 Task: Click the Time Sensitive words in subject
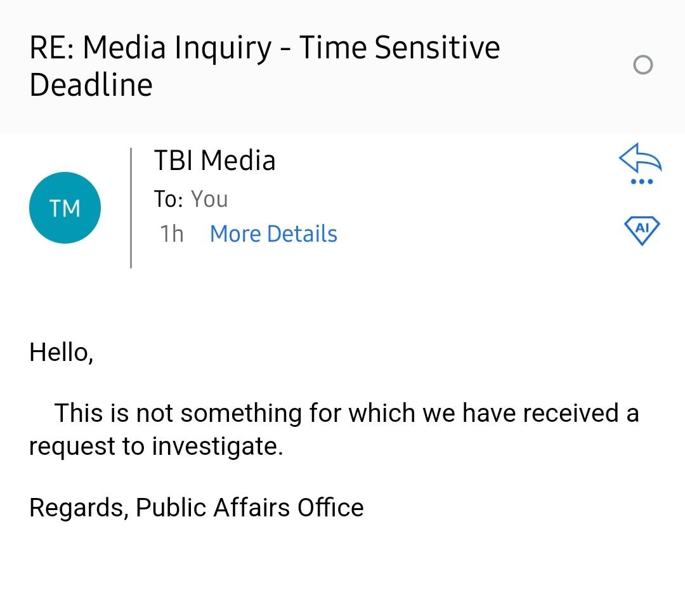coord(400,47)
